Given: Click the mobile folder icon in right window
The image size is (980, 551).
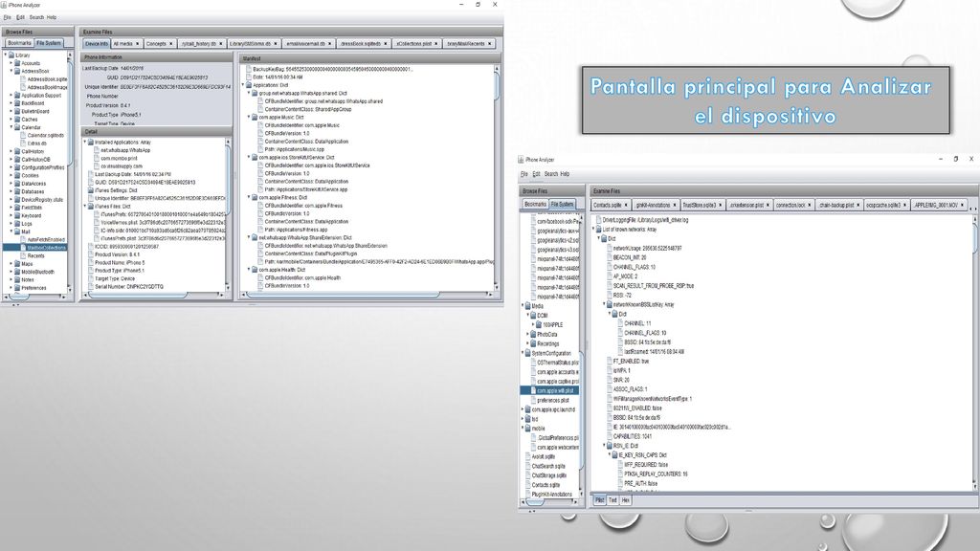Looking at the screenshot, I should point(528,429).
